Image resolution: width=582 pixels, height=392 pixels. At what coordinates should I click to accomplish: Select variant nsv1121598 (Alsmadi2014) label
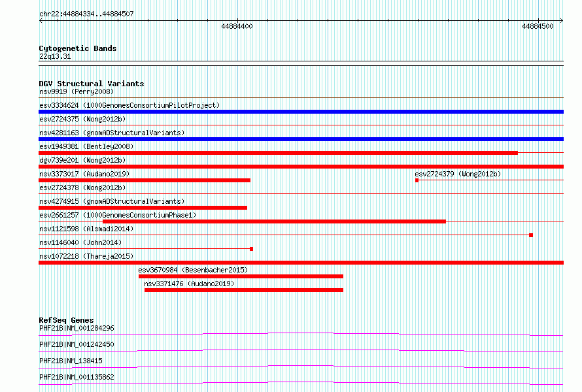(86, 229)
